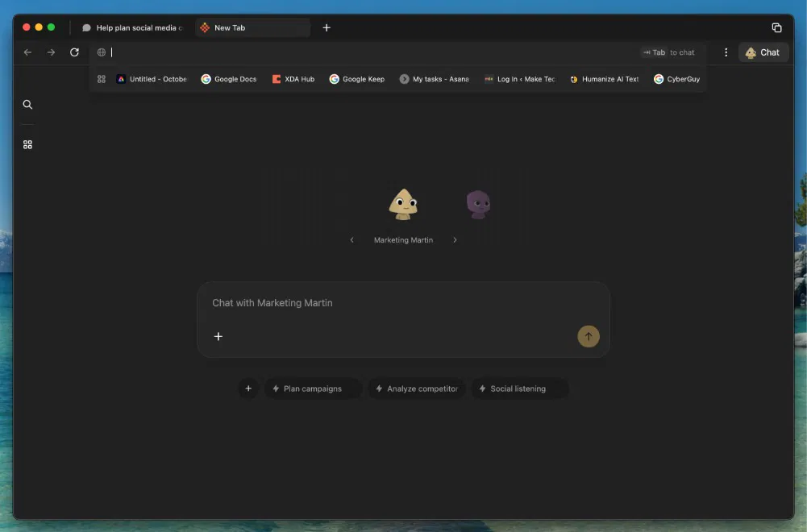The image size is (807, 532).
Task: Open a new tab with plus button
Action: tap(327, 27)
